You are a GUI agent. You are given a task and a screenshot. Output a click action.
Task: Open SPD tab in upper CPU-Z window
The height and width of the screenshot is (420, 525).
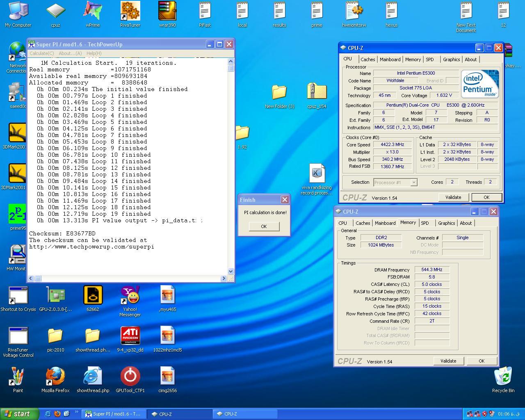click(x=430, y=59)
